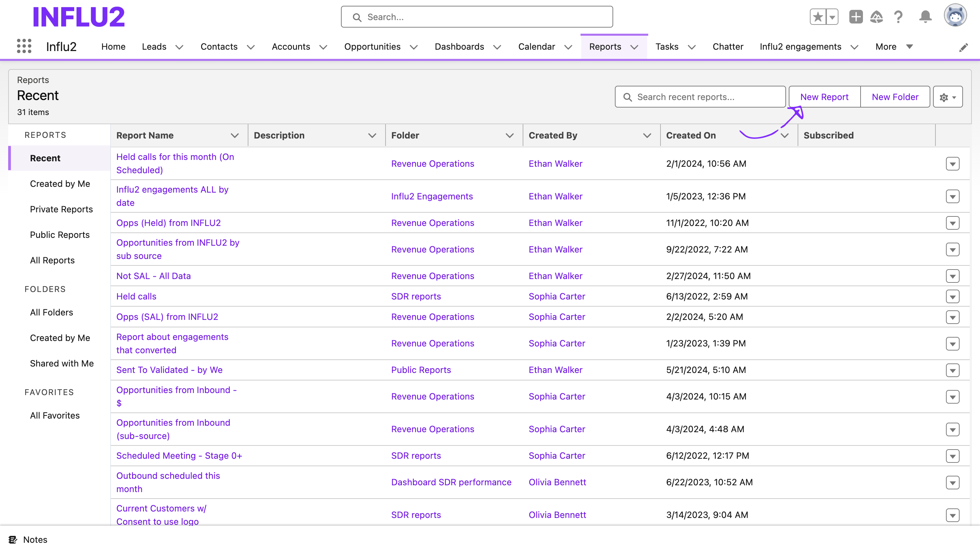980x553 pixels.
Task: Open the Trailhead guidance icon
Action: click(x=877, y=17)
